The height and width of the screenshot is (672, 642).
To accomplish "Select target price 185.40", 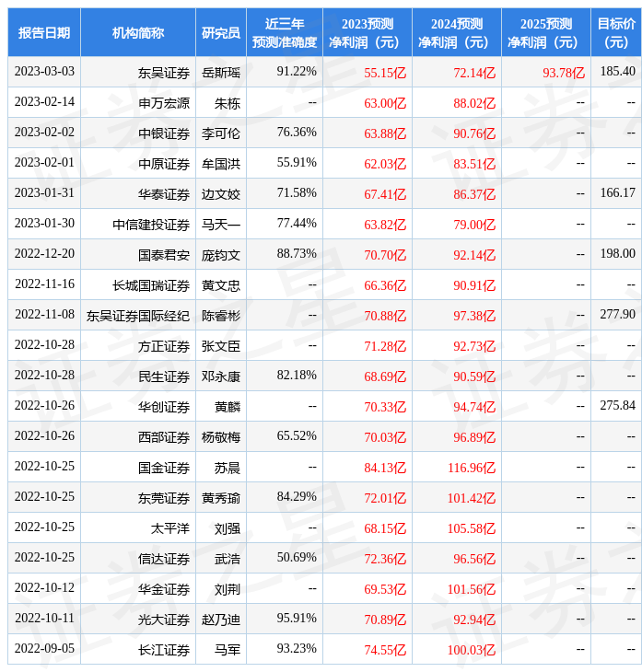I will coord(617,71).
